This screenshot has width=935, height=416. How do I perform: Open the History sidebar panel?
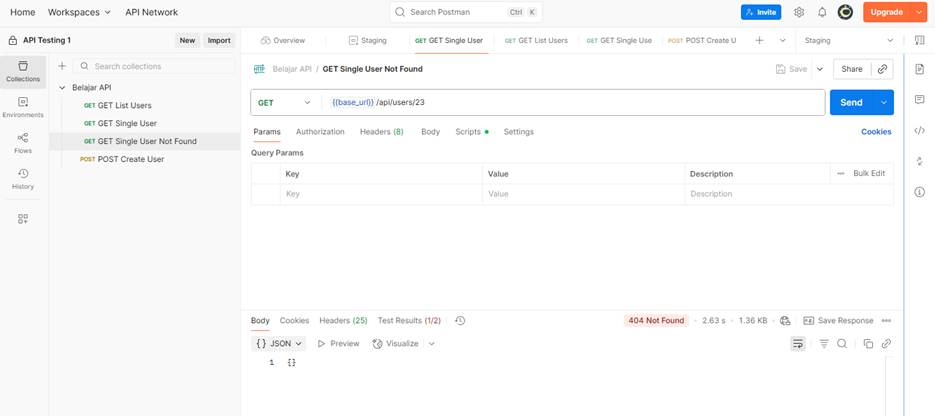click(23, 178)
